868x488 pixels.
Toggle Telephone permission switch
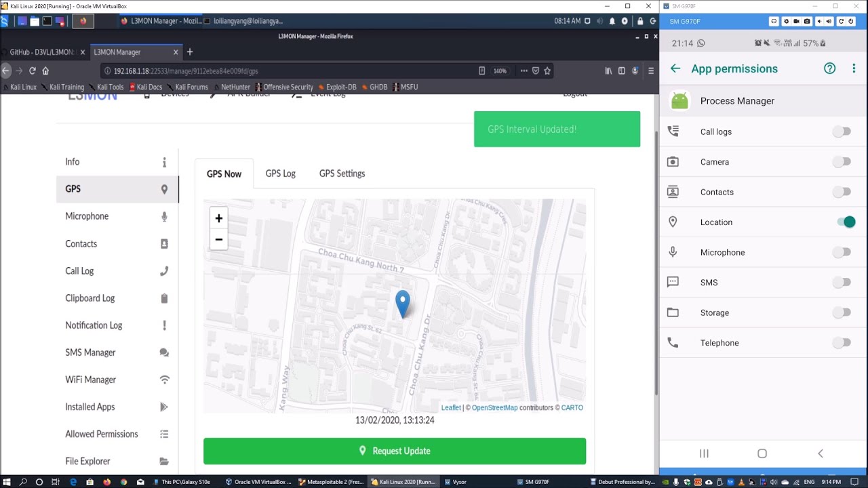click(x=842, y=343)
